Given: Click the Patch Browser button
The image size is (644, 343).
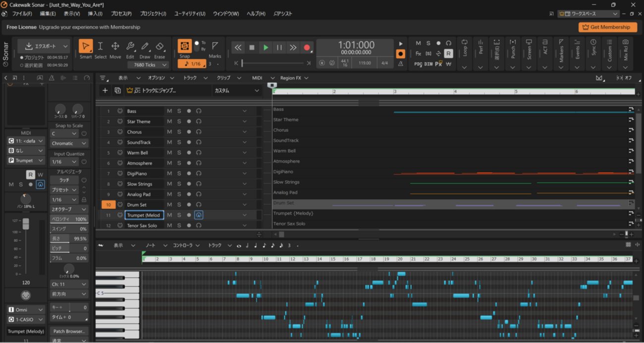Looking at the screenshot, I should 69,331.
